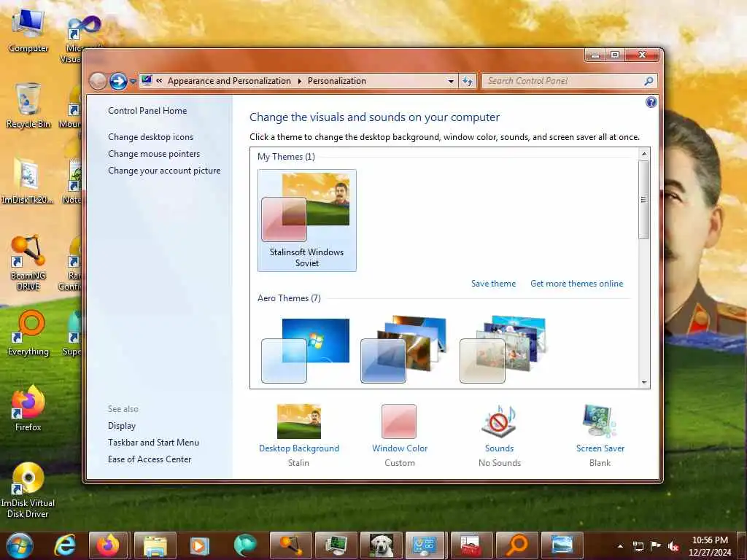Open Control Panel help question mark icon
Image resolution: width=747 pixels, height=560 pixels.
coord(651,102)
